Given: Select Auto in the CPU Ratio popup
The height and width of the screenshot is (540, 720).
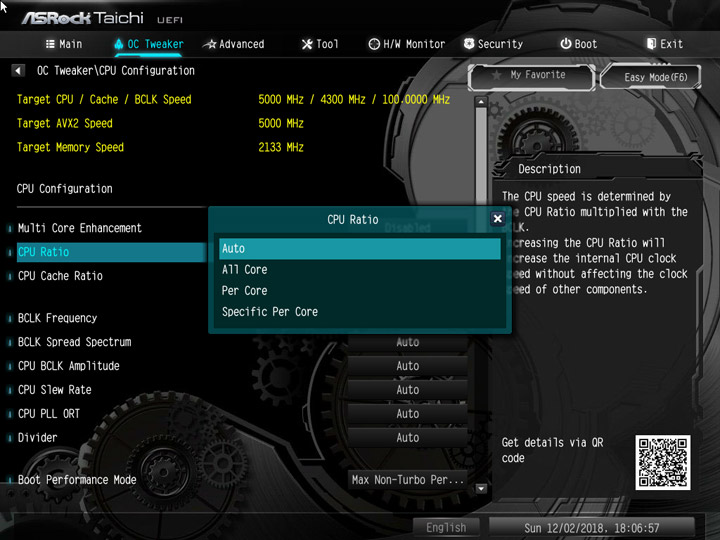Looking at the screenshot, I should click(360, 248).
